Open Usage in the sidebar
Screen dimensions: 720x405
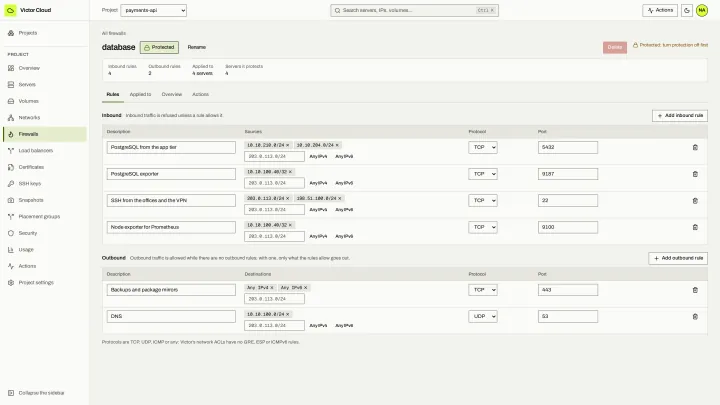45,250
